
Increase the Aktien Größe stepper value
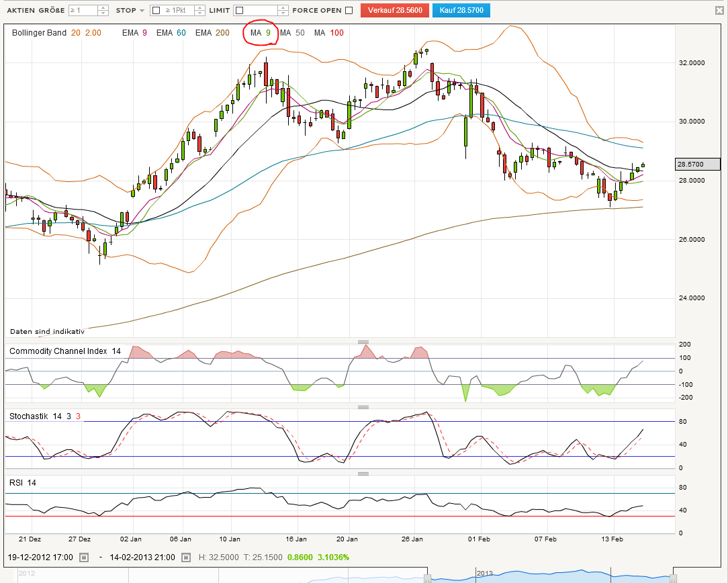104,7
